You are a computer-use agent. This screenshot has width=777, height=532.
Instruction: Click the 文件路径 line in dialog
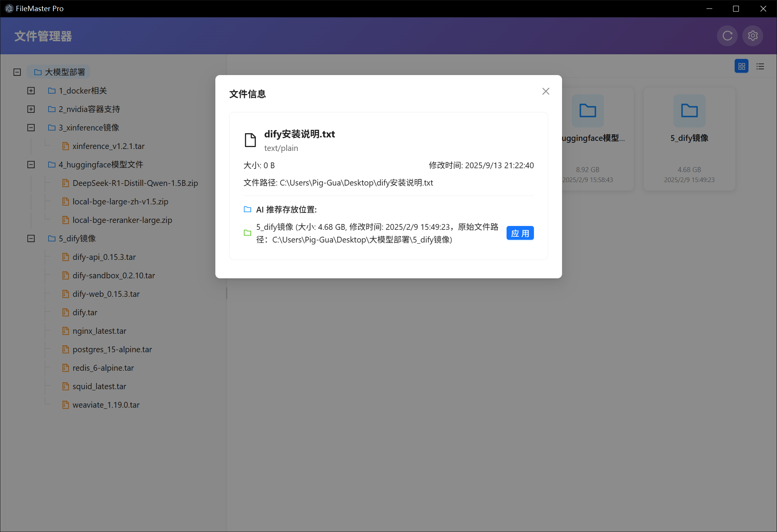[x=338, y=183]
